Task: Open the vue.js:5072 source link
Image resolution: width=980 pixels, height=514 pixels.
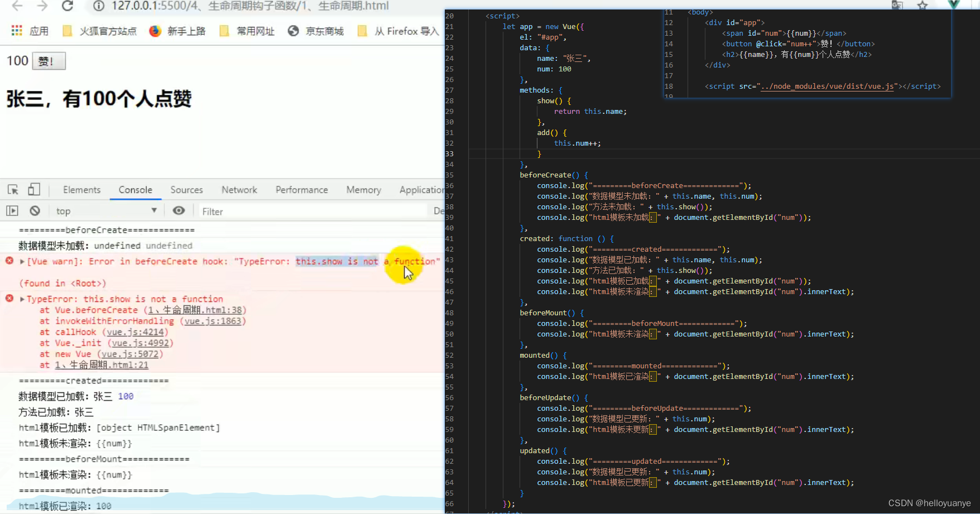Action: (x=130, y=354)
